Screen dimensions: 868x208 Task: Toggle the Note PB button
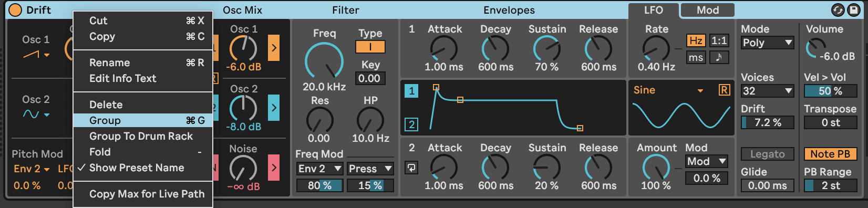click(x=830, y=154)
